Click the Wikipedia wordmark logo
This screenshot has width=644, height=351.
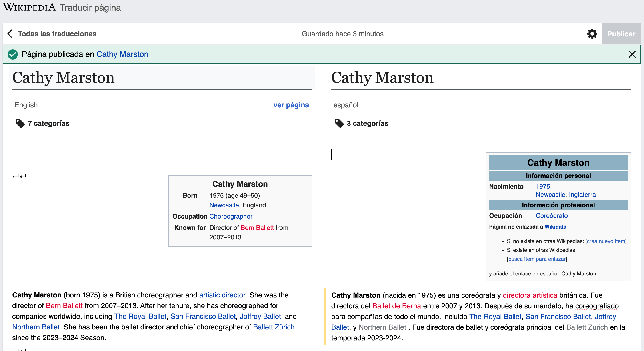click(x=30, y=7)
